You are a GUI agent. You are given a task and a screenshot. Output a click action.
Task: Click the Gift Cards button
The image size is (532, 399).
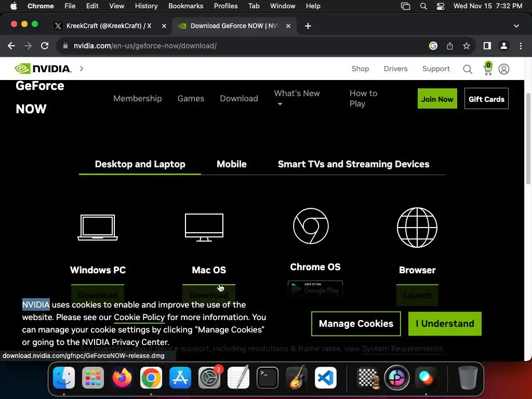(x=486, y=99)
